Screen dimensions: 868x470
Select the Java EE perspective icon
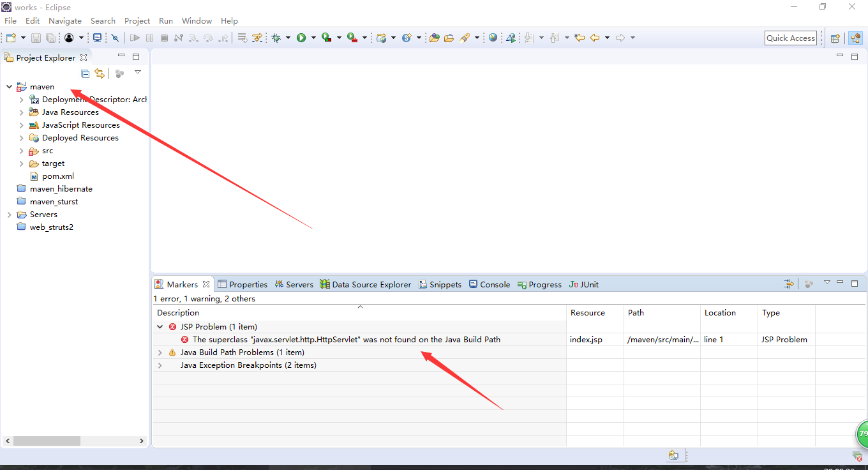click(855, 38)
